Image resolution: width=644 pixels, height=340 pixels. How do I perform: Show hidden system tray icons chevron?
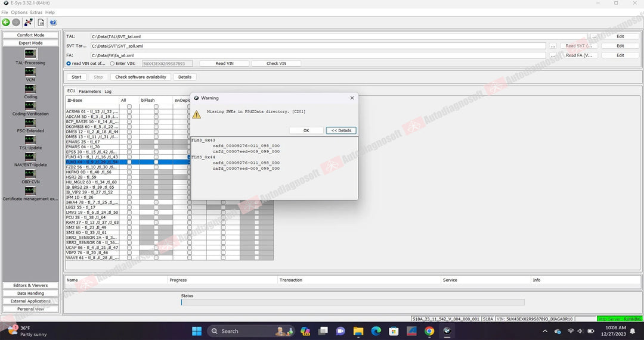tap(545, 331)
